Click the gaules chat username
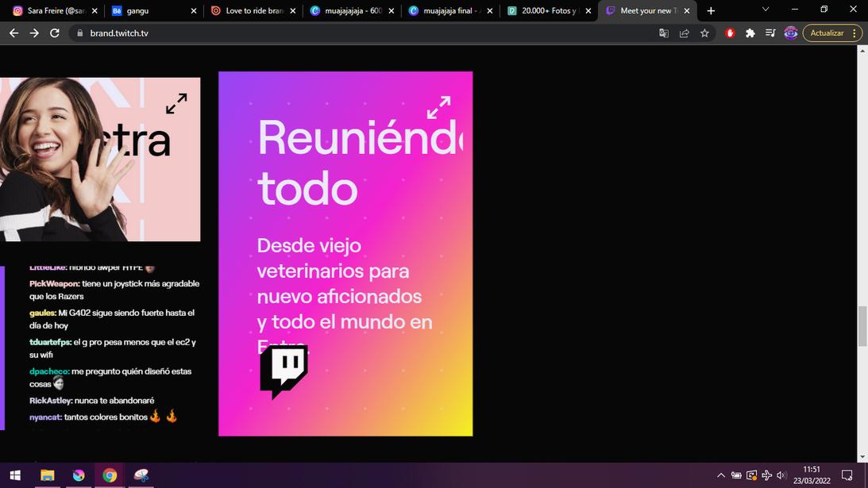Viewport: 868px width, 488px height. click(43, 313)
